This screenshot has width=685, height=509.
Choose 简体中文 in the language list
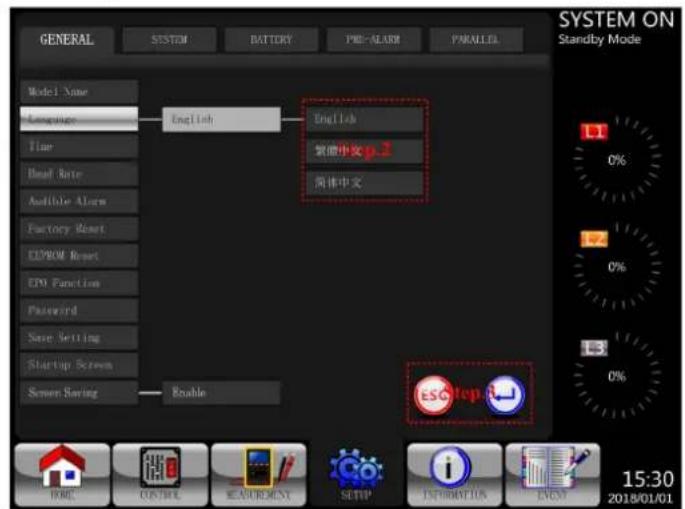pyautogui.click(x=365, y=183)
